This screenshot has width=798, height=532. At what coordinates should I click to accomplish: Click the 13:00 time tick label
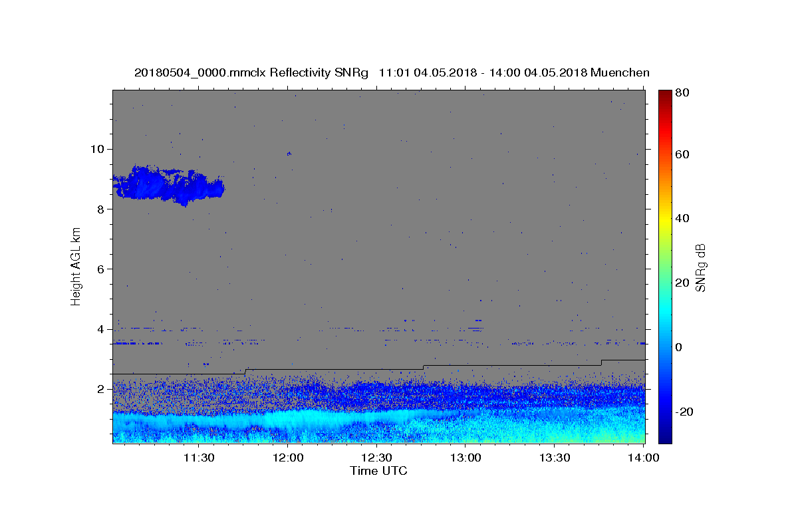[465, 458]
